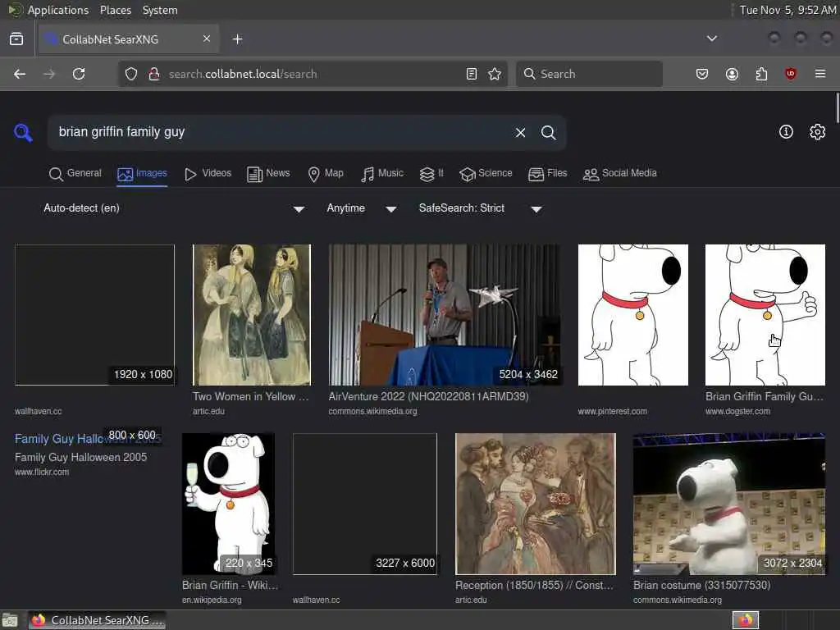Reload the current page

[x=79, y=74]
